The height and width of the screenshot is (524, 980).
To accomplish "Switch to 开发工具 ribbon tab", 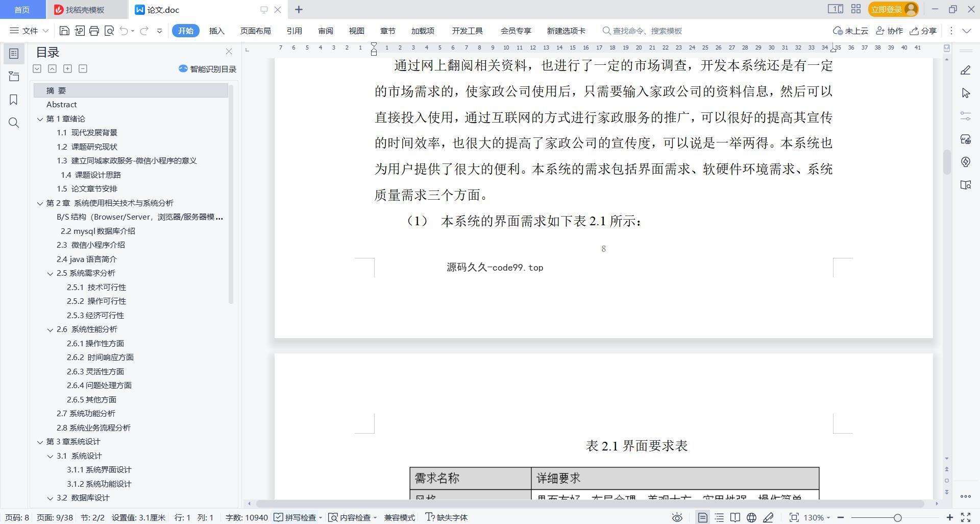I will click(x=467, y=31).
